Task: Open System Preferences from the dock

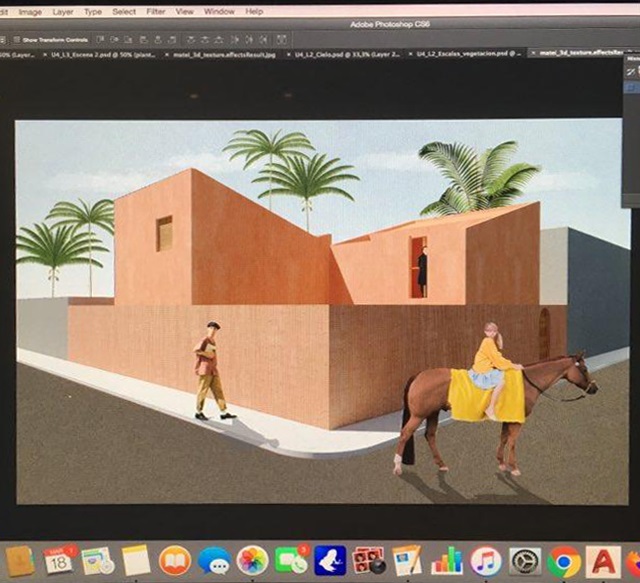Action: coord(524,560)
